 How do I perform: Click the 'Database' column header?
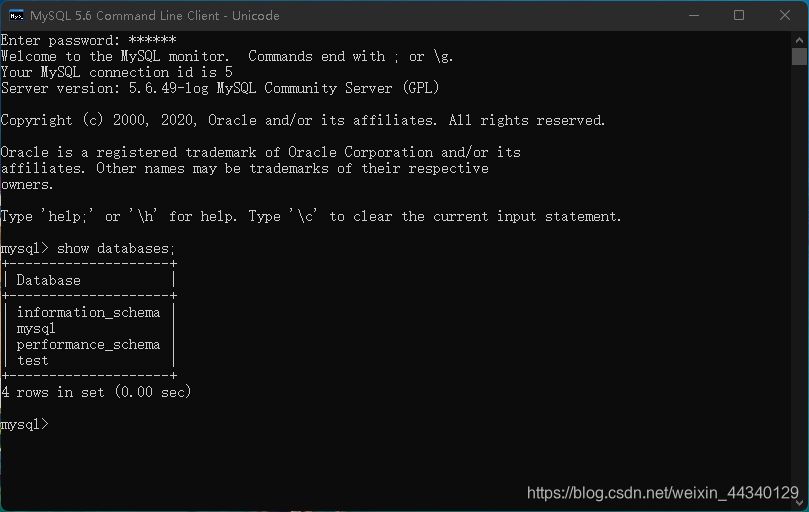(48, 280)
